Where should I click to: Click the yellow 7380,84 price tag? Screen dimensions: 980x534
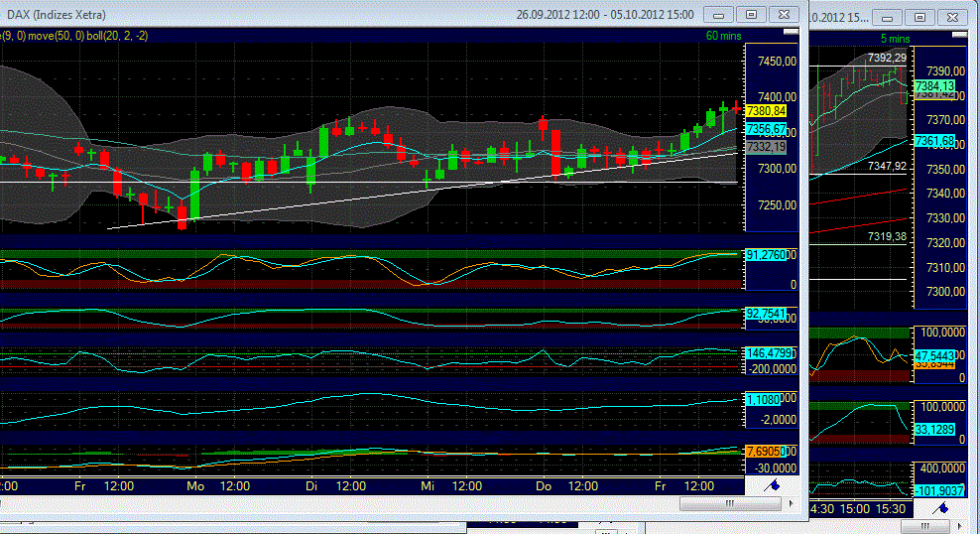pos(767,111)
